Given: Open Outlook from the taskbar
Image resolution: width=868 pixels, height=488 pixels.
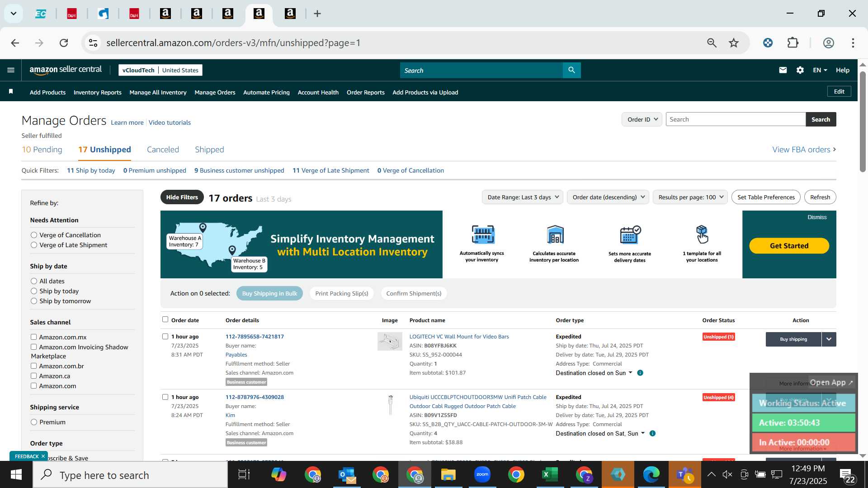Looking at the screenshot, I should [x=347, y=475].
